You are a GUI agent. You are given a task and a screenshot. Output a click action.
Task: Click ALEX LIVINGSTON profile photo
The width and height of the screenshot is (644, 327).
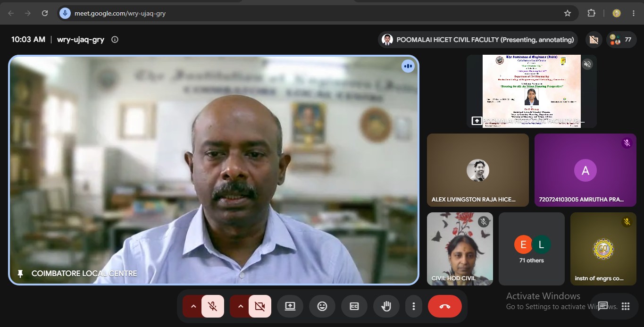pyautogui.click(x=478, y=170)
